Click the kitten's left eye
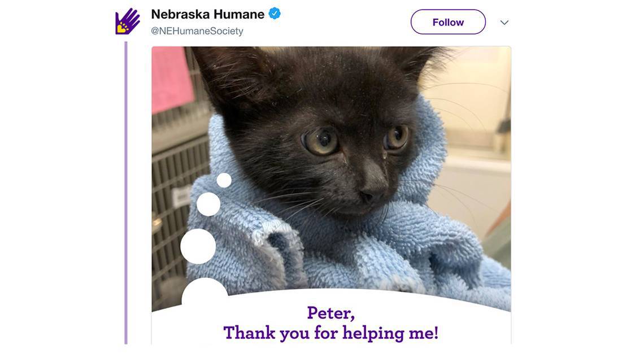Screen dimensions: 644x362 321,141
